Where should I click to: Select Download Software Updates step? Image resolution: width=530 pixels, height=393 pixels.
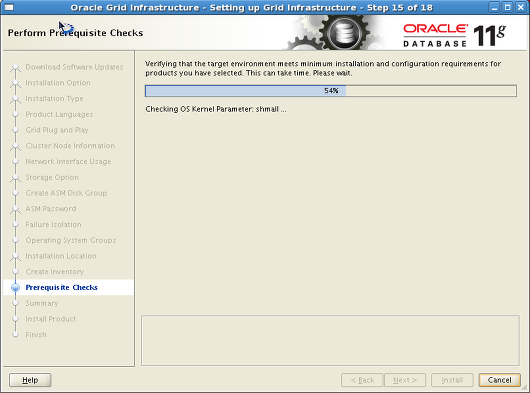(x=74, y=67)
